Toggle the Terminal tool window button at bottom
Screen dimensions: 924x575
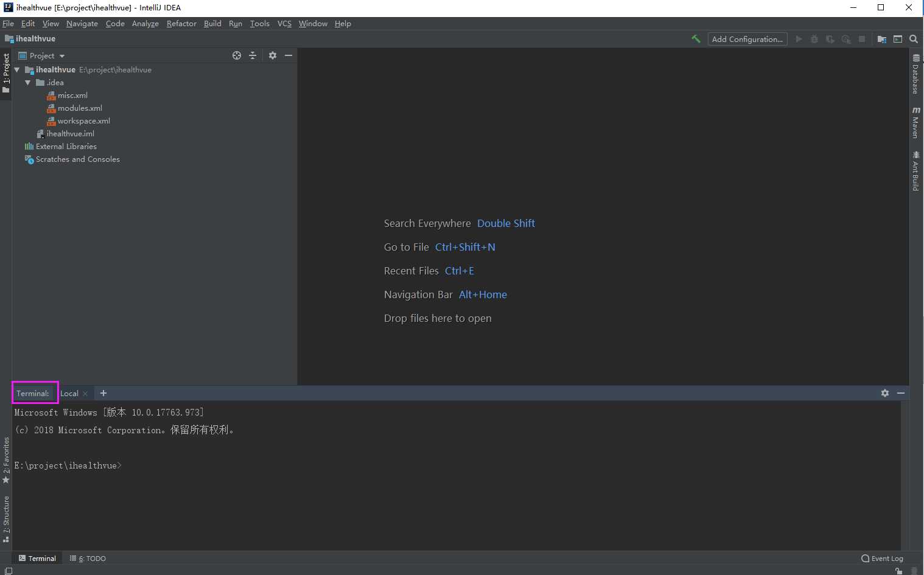coord(37,558)
